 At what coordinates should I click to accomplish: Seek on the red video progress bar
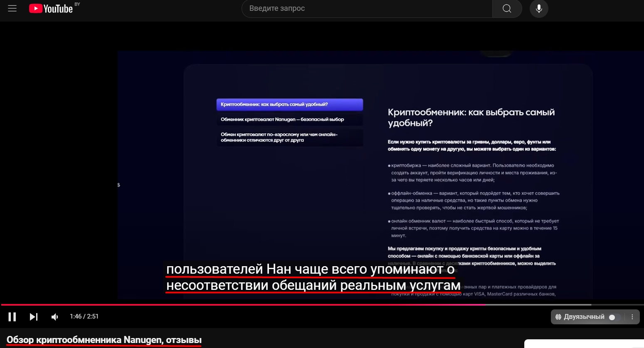point(322,305)
